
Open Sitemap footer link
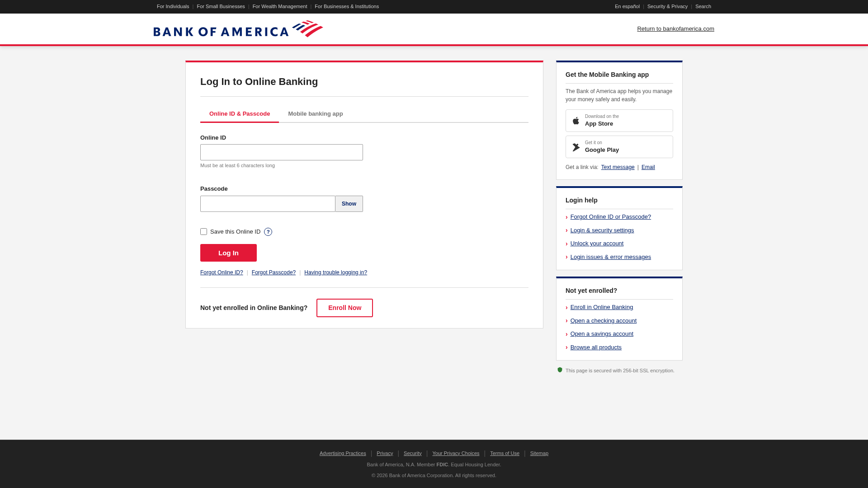coord(539,453)
